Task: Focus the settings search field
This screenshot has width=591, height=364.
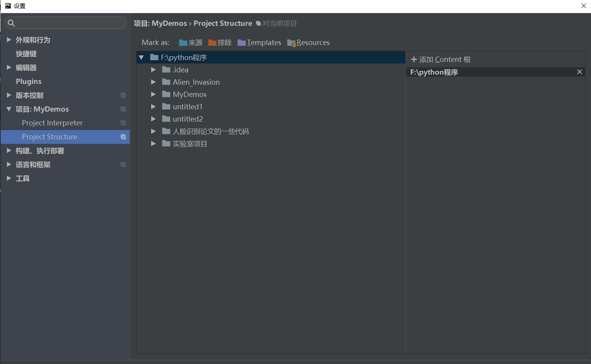Action: 65,23
